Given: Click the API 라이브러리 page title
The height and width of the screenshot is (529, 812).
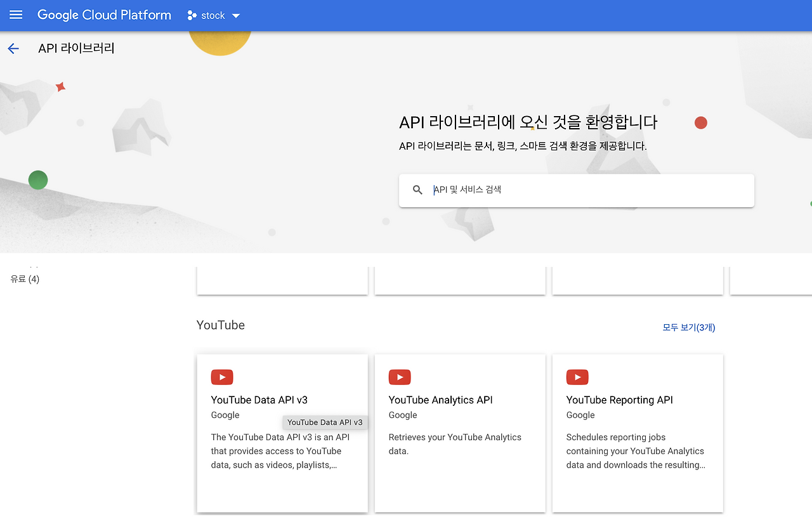Looking at the screenshot, I should pos(76,49).
